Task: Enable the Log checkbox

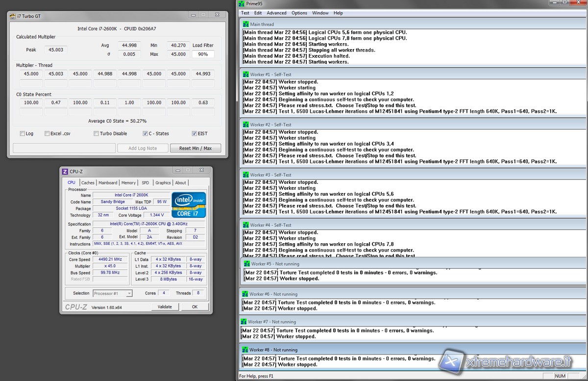Action: (23, 133)
